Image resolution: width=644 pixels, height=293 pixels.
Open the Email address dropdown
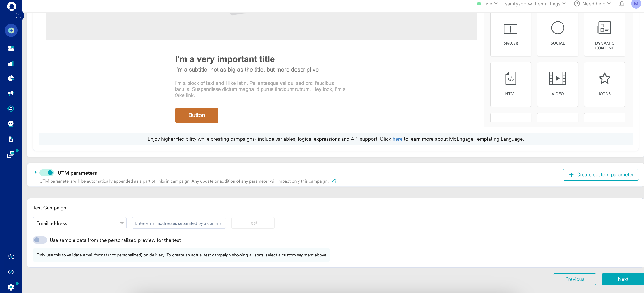[x=79, y=223]
